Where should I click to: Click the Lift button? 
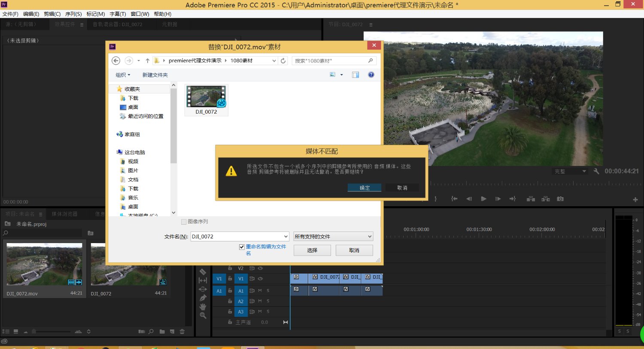pos(531,199)
